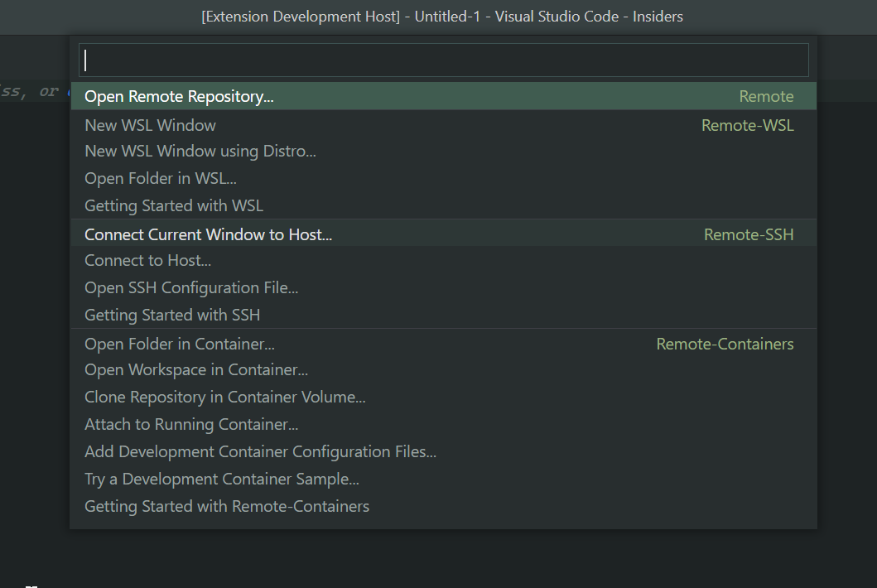The image size is (877, 588).
Task: Open Getting Started with WSL
Action: click(173, 205)
